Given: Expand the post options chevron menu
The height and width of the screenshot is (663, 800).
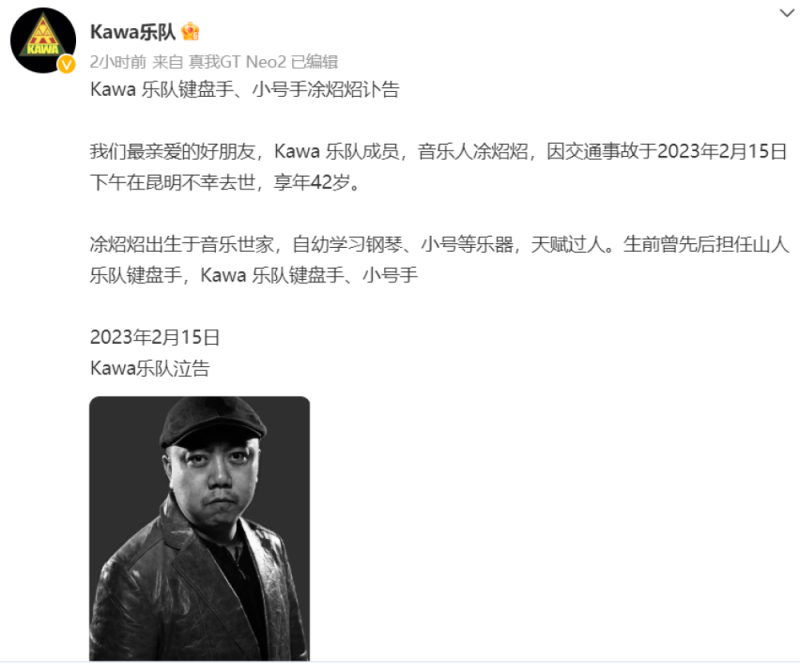Looking at the screenshot, I should pos(787,13).
